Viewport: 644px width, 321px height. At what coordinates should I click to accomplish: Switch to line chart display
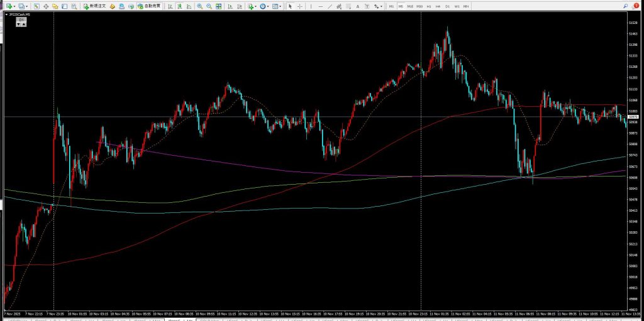click(x=189, y=6)
